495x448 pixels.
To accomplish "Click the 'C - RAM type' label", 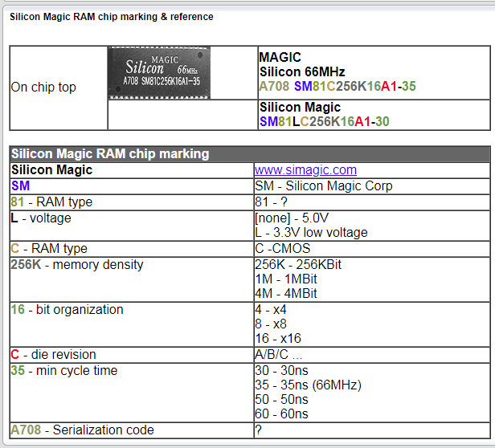I will pyautogui.click(x=49, y=249).
